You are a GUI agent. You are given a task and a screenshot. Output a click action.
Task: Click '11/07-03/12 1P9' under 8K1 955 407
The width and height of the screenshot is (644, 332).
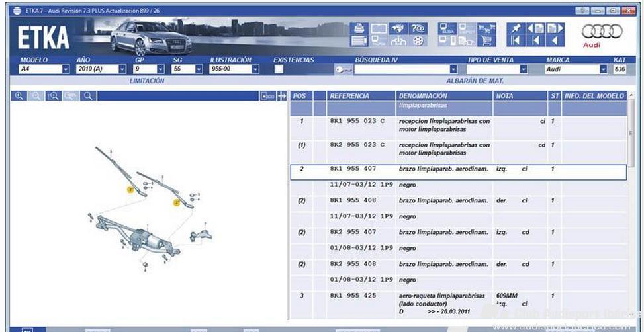361,185
